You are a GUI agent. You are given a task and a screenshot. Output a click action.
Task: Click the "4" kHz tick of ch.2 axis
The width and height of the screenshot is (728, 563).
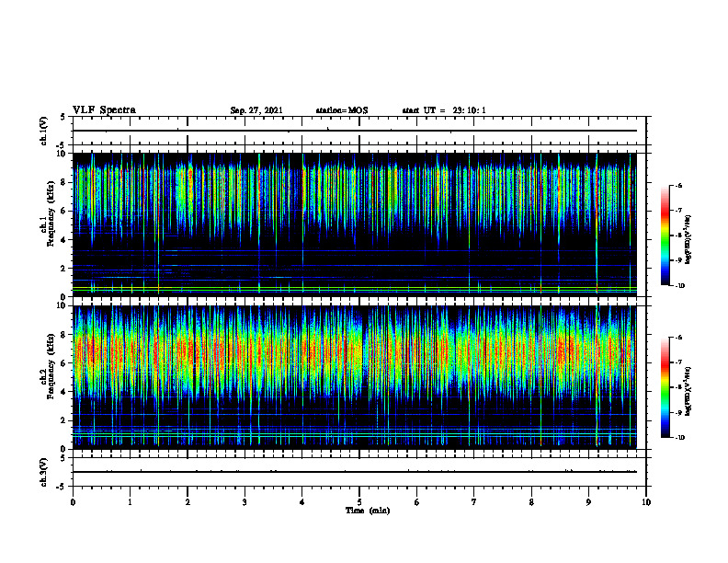[63, 392]
